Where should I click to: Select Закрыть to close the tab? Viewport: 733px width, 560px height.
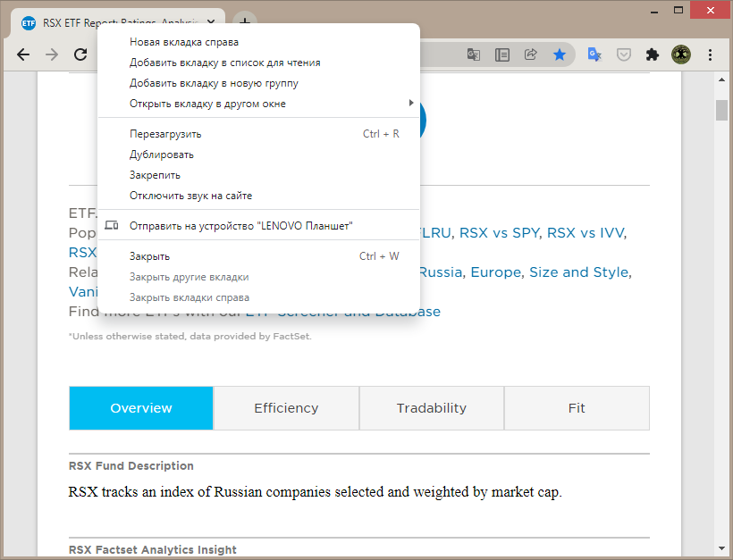[258, 256]
